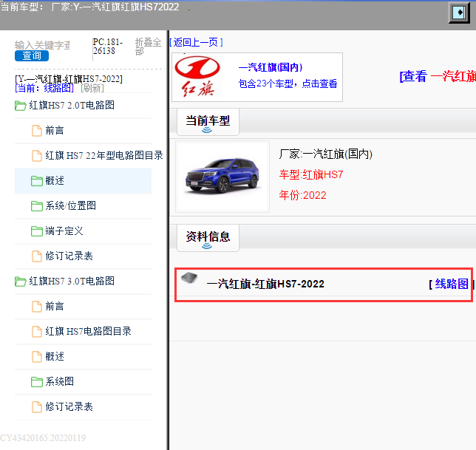Open 红旗 HS7 22年型电路图目录 document
Image resolution: width=476 pixels, height=450 pixels.
[104, 155]
